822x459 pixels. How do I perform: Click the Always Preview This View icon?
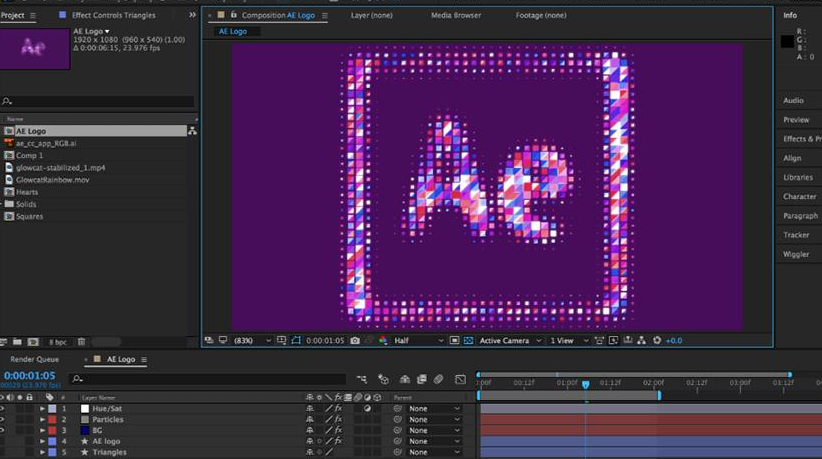(x=209, y=341)
